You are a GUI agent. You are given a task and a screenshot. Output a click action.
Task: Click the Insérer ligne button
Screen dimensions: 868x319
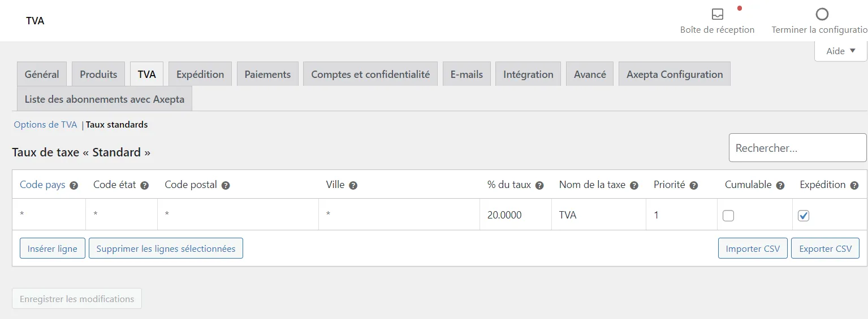click(53, 248)
